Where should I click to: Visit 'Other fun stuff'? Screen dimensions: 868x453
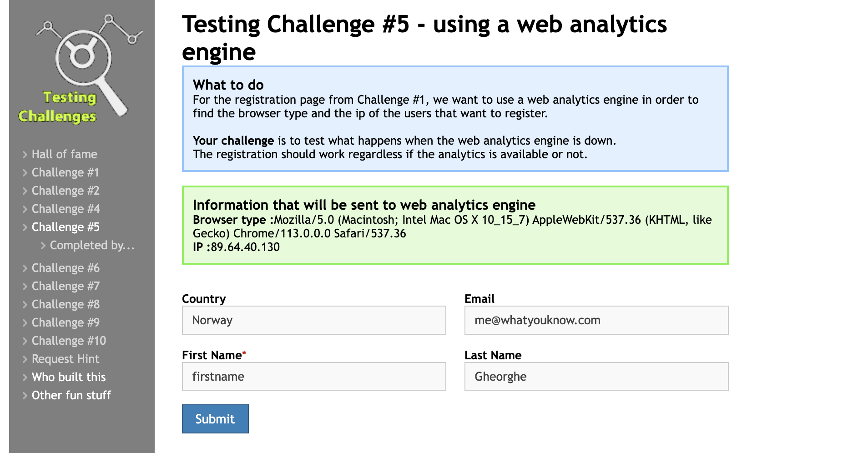point(71,395)
